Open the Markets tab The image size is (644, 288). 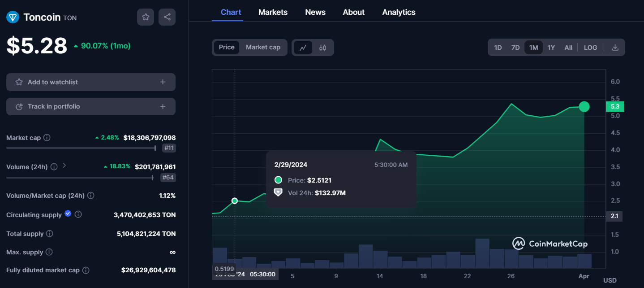coord(273,12)
